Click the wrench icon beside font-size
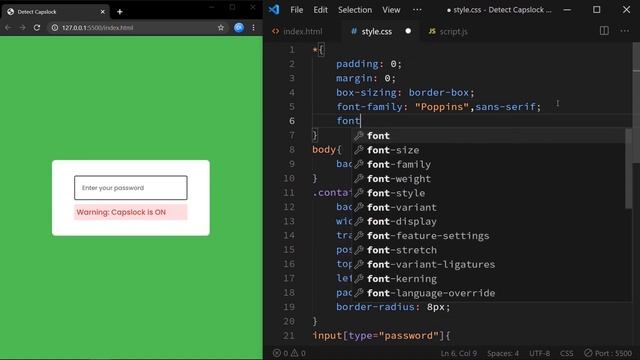Image resolution: width=640 pixels, height=360 pixels. pos(359,150)
